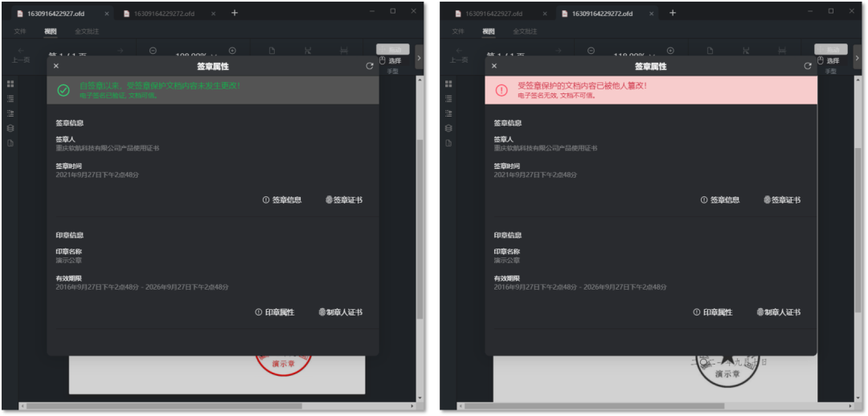Select single page view icon, right window

(x=710, y=51)
